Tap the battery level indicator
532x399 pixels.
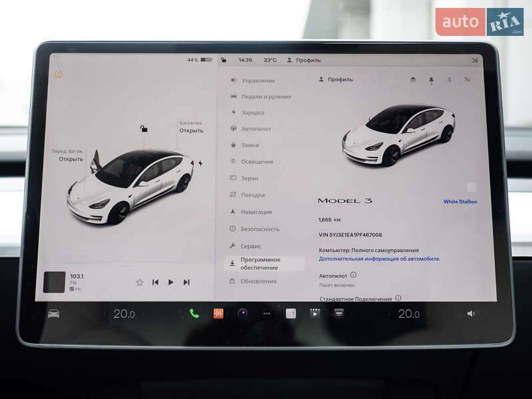pos(200,60)
